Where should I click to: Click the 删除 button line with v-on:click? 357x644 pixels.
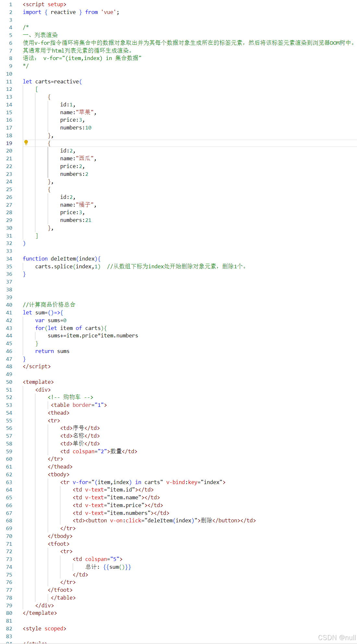click(164, 520)
